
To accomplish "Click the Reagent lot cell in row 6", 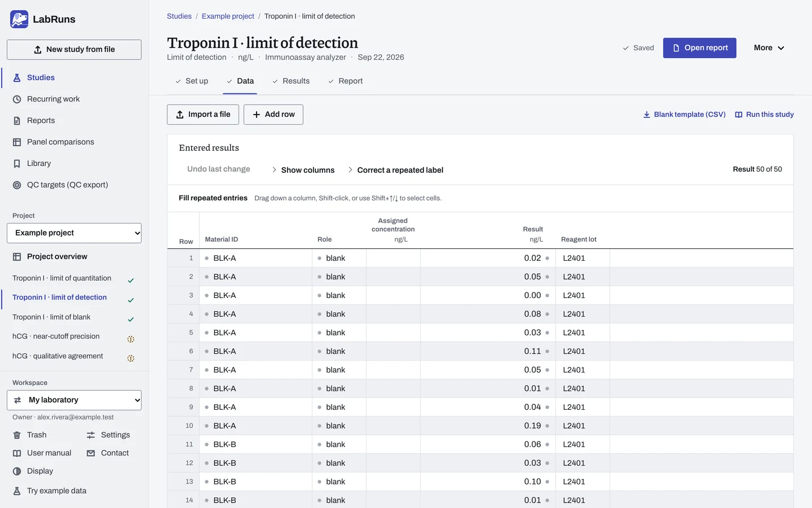I will click(582, 351).
